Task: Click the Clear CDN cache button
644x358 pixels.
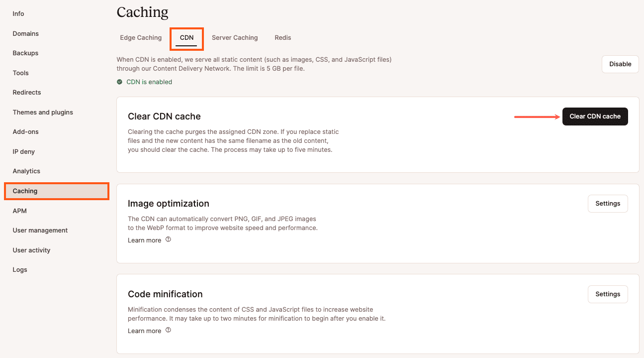Action: 595,117
